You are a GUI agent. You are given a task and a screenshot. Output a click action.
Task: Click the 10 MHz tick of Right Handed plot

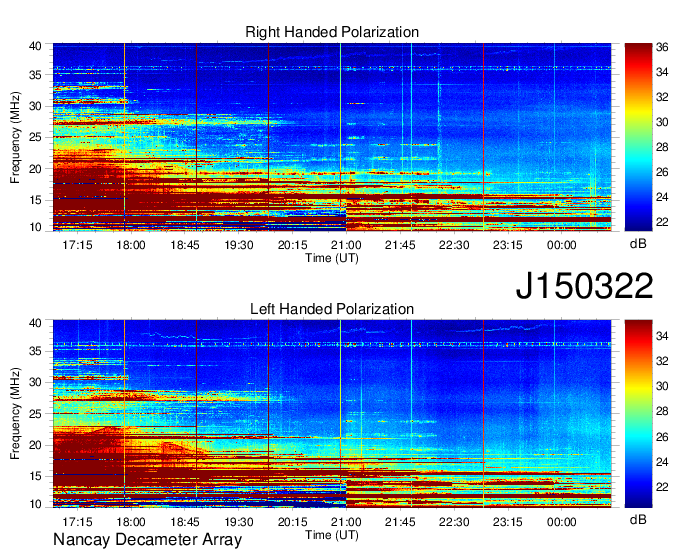tap(35, 227)
